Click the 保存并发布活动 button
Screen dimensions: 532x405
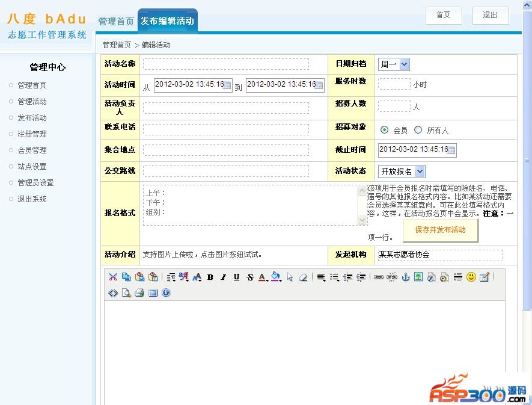click(440, 230)
